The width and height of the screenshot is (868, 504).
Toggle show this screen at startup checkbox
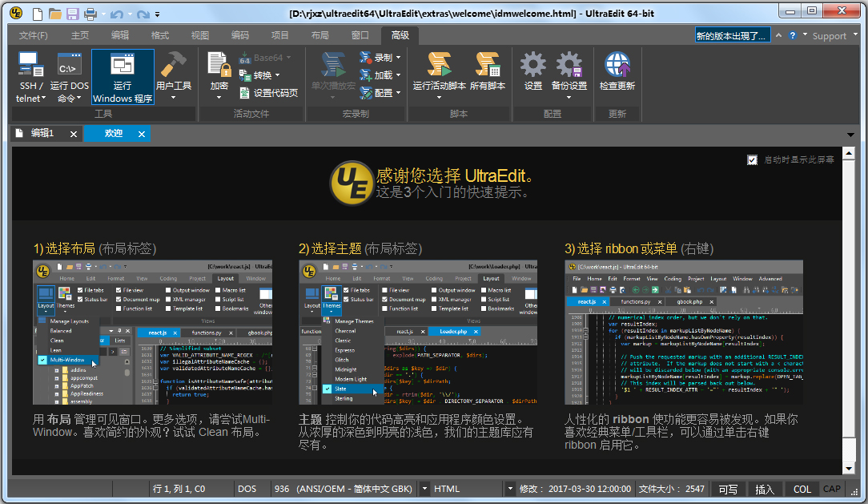[x=753, y=160]
